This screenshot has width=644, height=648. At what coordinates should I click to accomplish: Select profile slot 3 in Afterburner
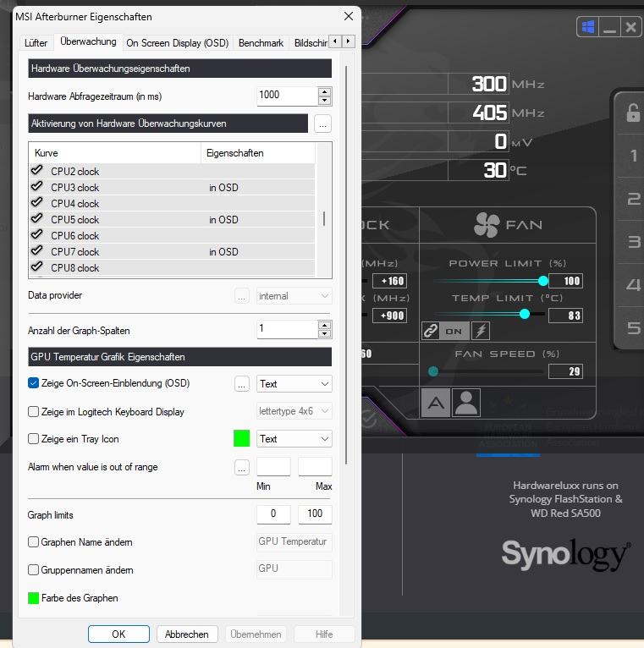632,242
